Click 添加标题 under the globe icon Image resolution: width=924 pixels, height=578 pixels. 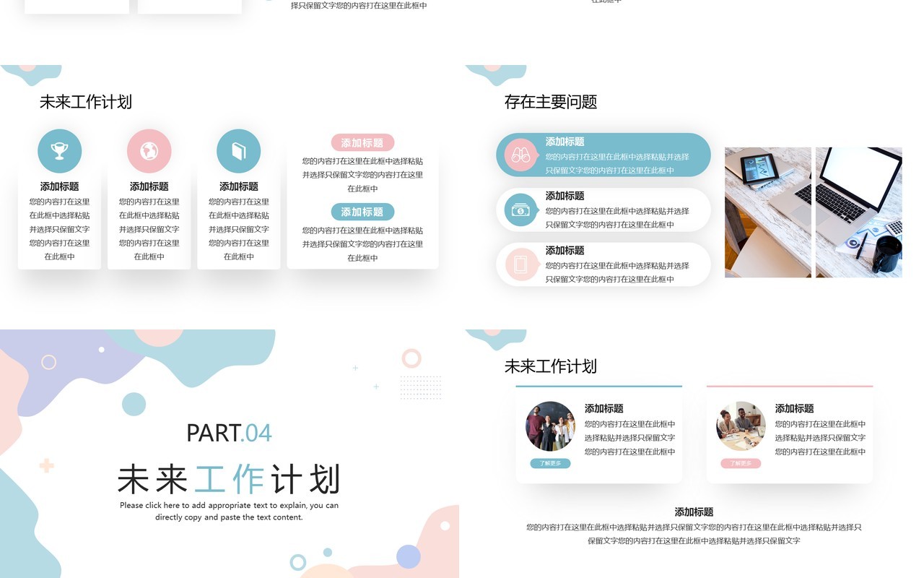149,186
